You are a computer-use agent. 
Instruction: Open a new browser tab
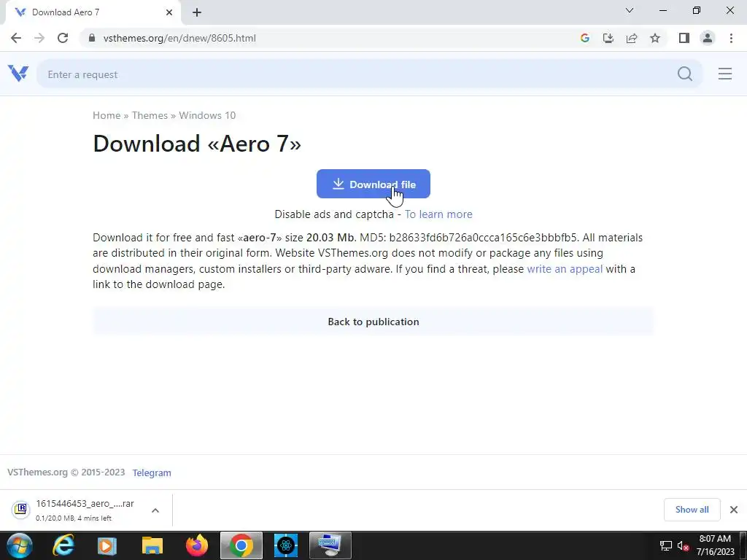(197, 12)
